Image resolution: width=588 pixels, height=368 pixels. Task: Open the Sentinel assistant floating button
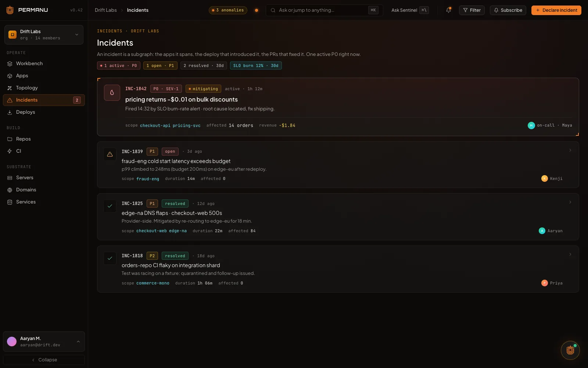[x=570, y=350]
